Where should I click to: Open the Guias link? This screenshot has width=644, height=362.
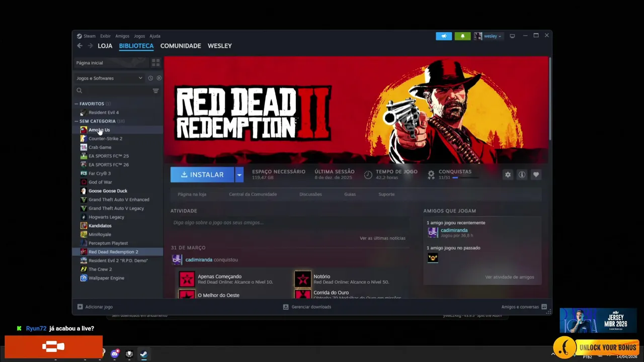pos(350,194)
